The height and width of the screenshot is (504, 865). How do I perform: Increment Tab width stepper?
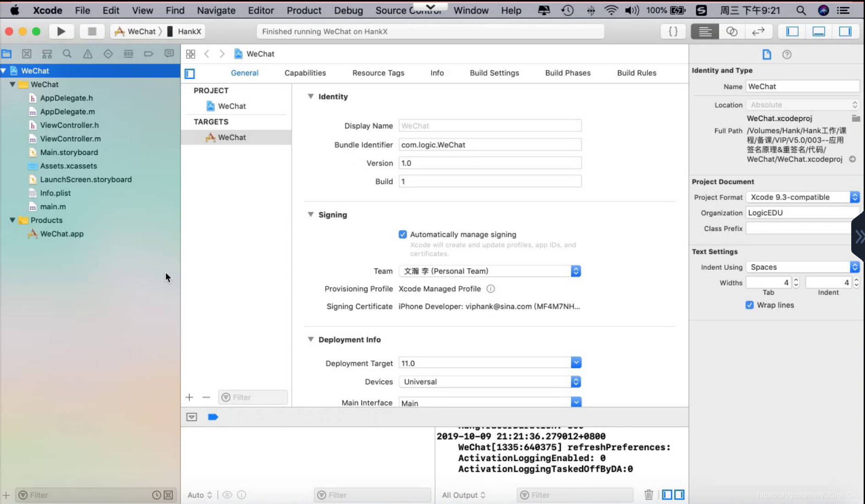click(x=796, y=280)
